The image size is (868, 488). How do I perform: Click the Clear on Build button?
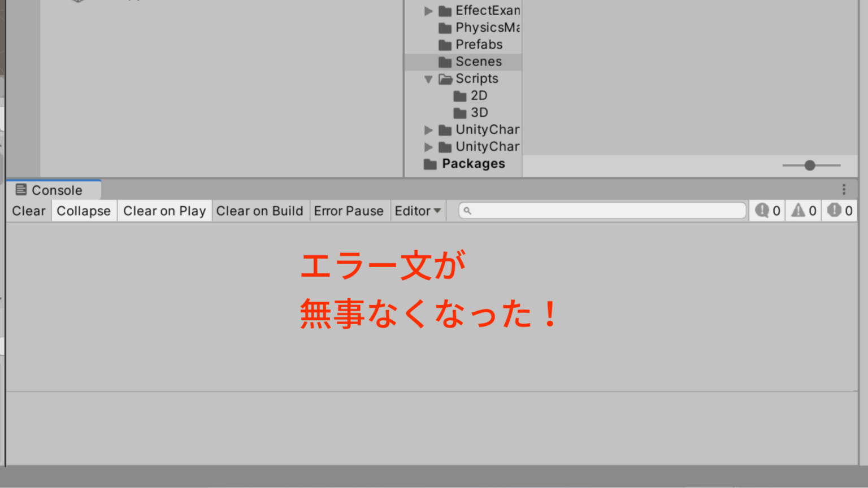click(x=259, y=211)
